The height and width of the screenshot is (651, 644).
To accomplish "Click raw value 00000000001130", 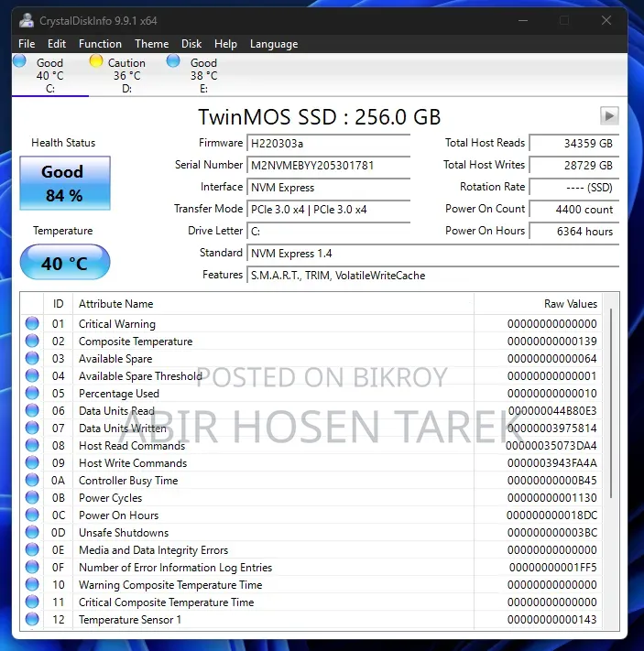I will pos(552,498).
